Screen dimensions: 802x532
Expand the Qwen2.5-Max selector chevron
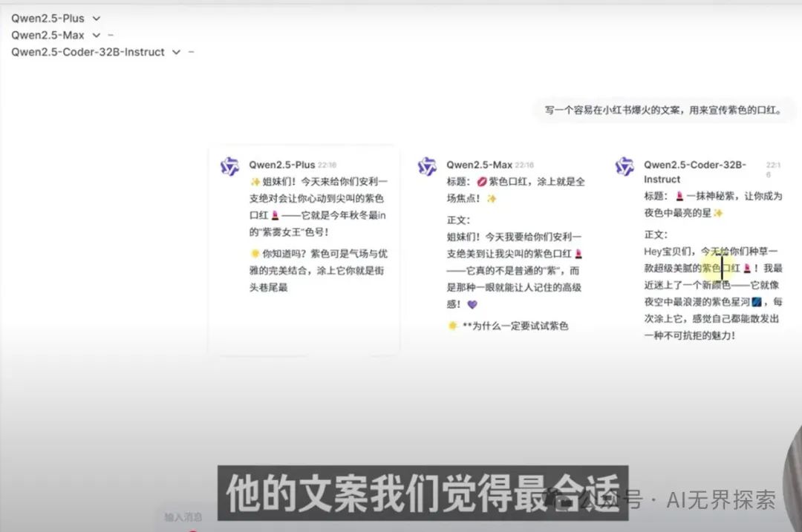pyautogui.click(x=97, y=34)
